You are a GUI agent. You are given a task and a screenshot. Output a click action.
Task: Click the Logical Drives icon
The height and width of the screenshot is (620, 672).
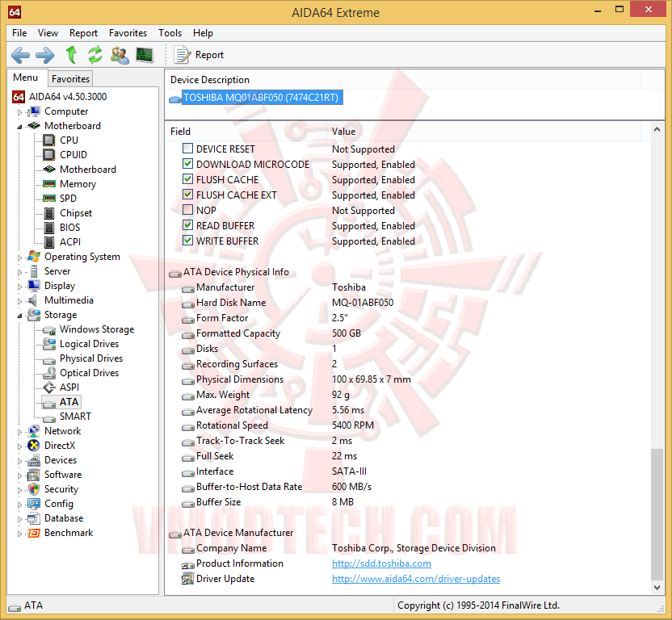coord(49,344)
